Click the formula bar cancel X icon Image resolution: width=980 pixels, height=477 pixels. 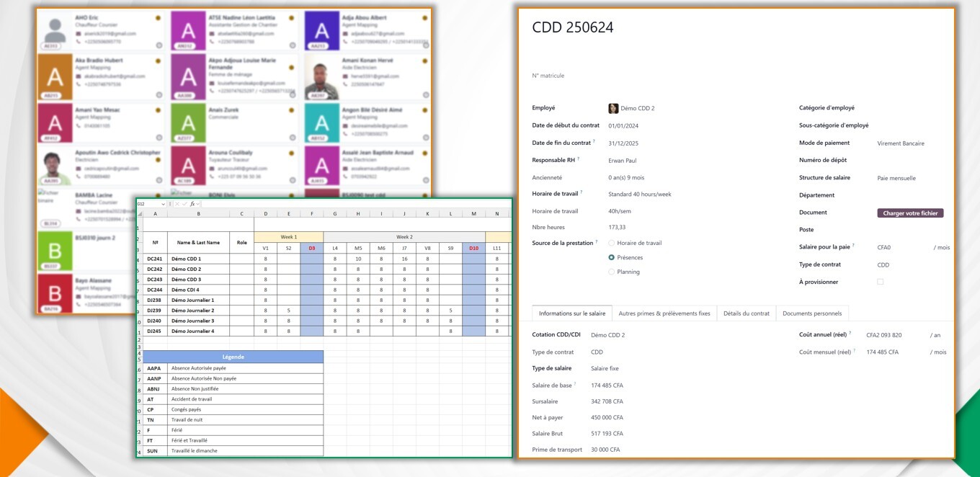pos(177,204)
